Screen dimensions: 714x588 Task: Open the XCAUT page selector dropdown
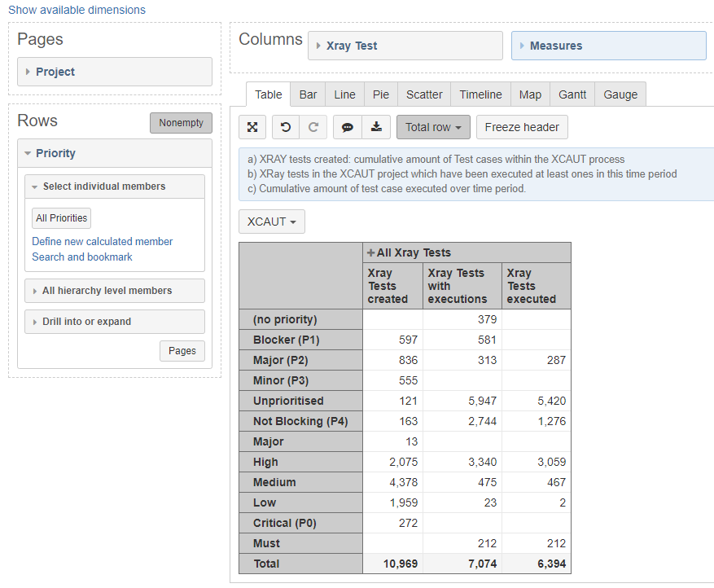tap(272, 222)
